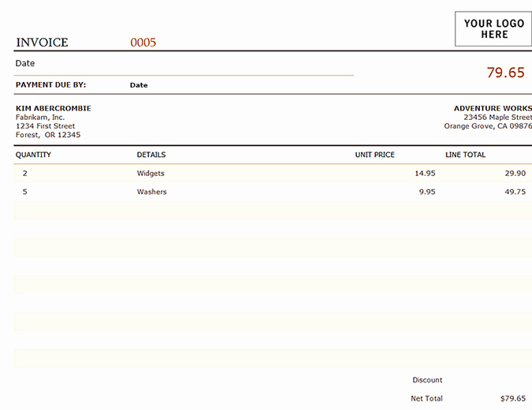Select the PAYMENT DUE BY label

pyautogui.click(x=51, y=85)
